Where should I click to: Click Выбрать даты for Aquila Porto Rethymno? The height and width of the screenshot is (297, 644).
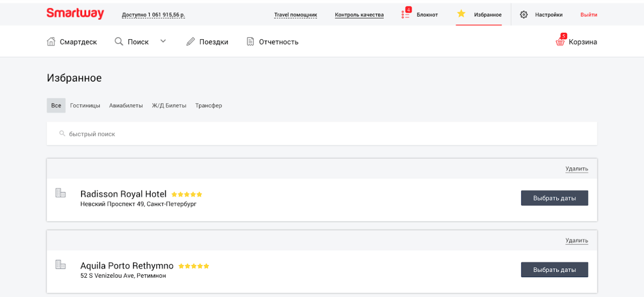pos(554,270)
